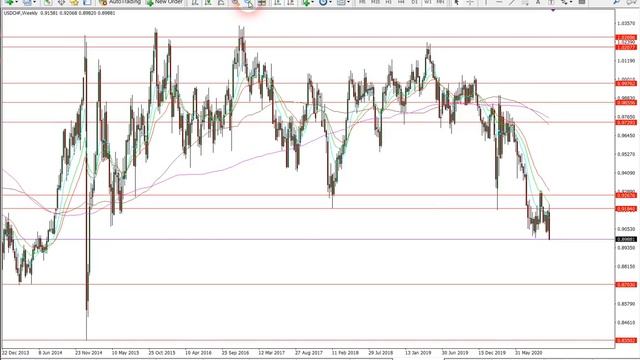Click the chart shift triangle marker on top edge
Image resolution: width=640 pixels, height=360 pixels.
coord(553,10)
